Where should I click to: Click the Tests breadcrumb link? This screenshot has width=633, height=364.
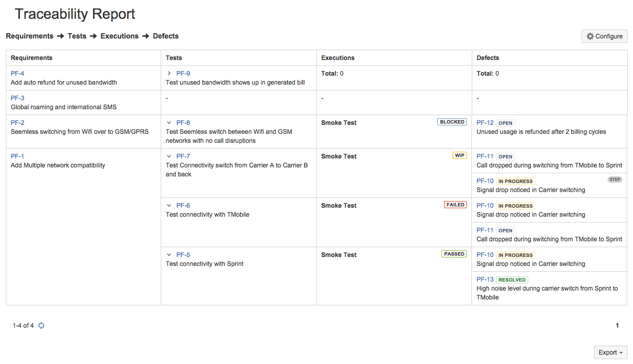click(77, 36)
